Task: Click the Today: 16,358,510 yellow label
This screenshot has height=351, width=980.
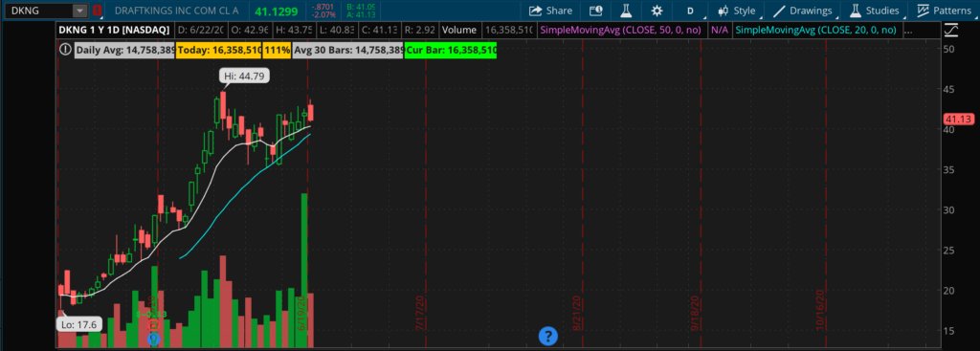Action: 219,50
